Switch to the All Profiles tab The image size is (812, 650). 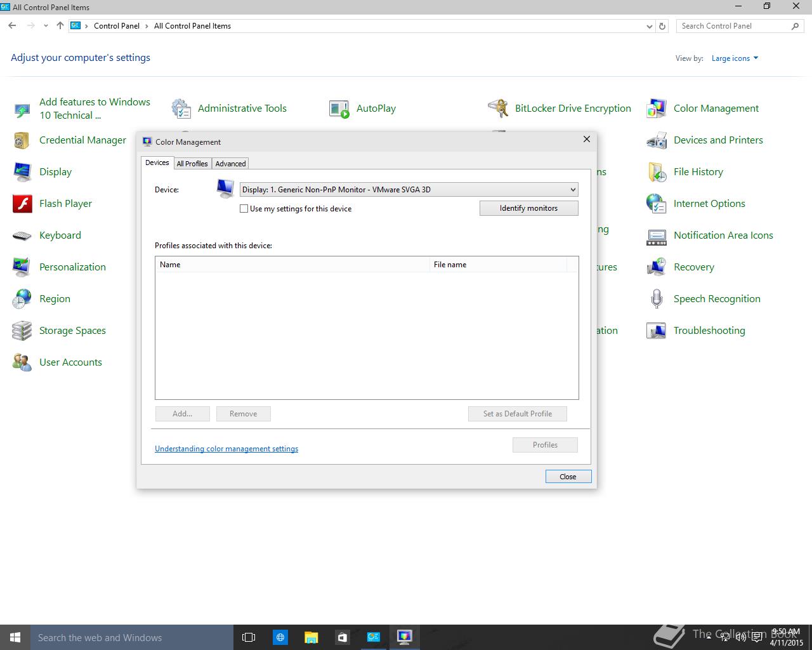192,163
